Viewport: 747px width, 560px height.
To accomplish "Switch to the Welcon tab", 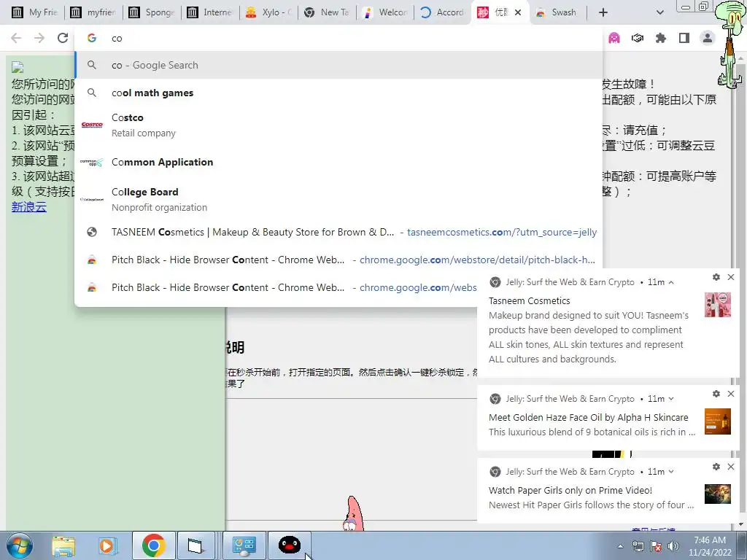I will 385,12.
